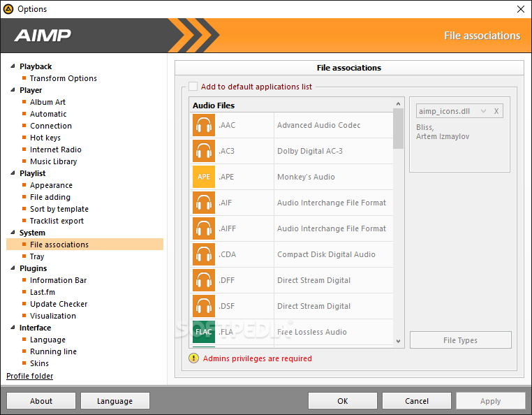532x415 pixels.
Task: Click the Cancel button
Action: click(x=417, y=401)
